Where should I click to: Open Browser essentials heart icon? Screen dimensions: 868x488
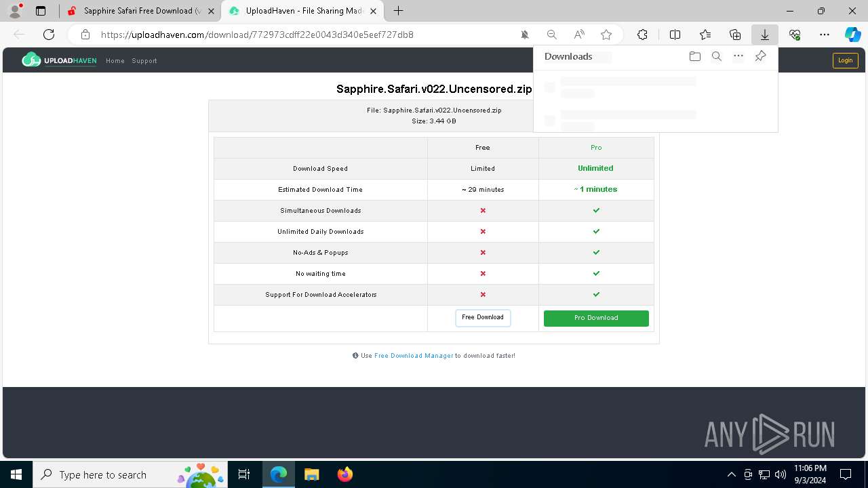(795, 35)
